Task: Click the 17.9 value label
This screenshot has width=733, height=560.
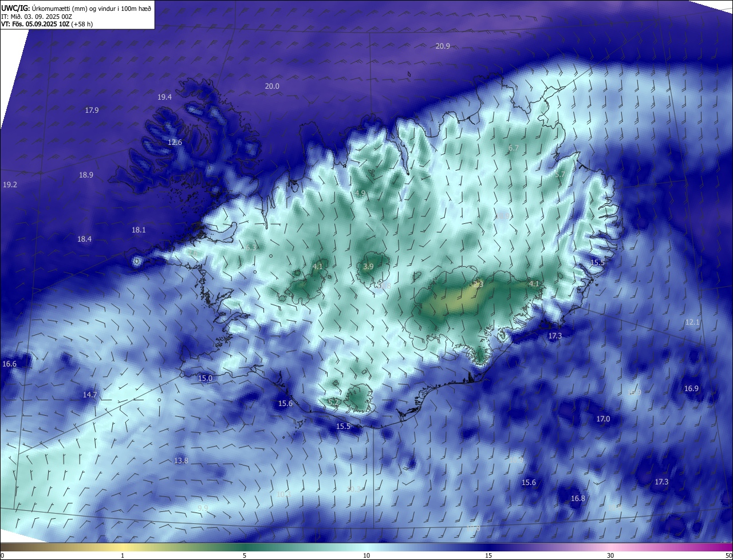Action: click(92, 110)
